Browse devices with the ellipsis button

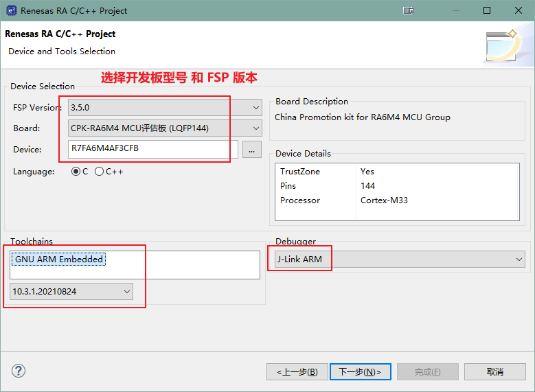(x=252, y=149)
